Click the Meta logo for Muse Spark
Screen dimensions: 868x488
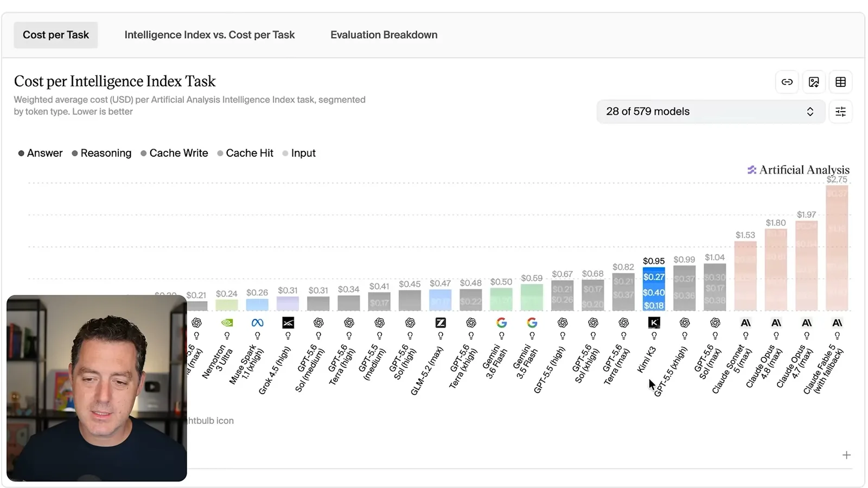point(257,323)
